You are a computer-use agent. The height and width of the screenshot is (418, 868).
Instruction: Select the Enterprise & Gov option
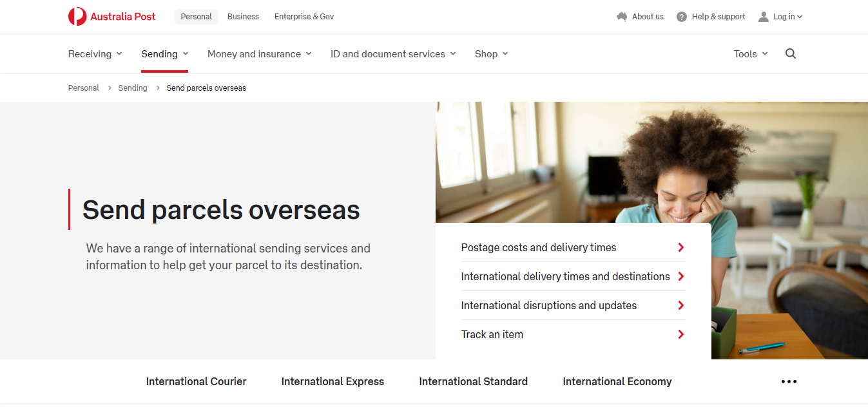pyautogui.click(x=304, y=16)
